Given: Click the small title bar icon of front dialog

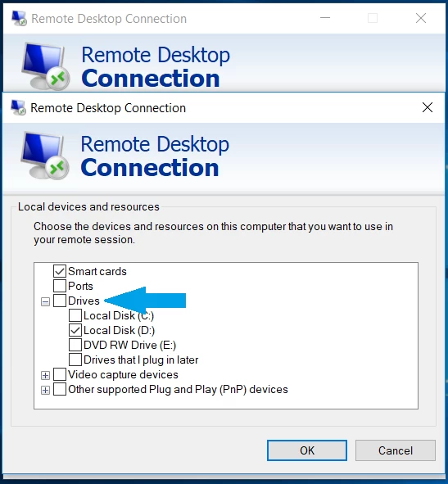Looking at the screenshot, I should click(18, 107).
